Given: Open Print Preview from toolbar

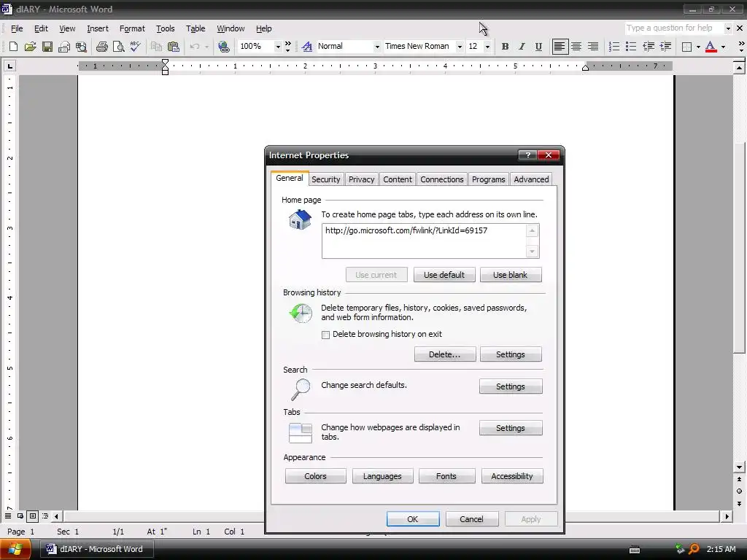Looking at the screenshot, I should (118, 46).
